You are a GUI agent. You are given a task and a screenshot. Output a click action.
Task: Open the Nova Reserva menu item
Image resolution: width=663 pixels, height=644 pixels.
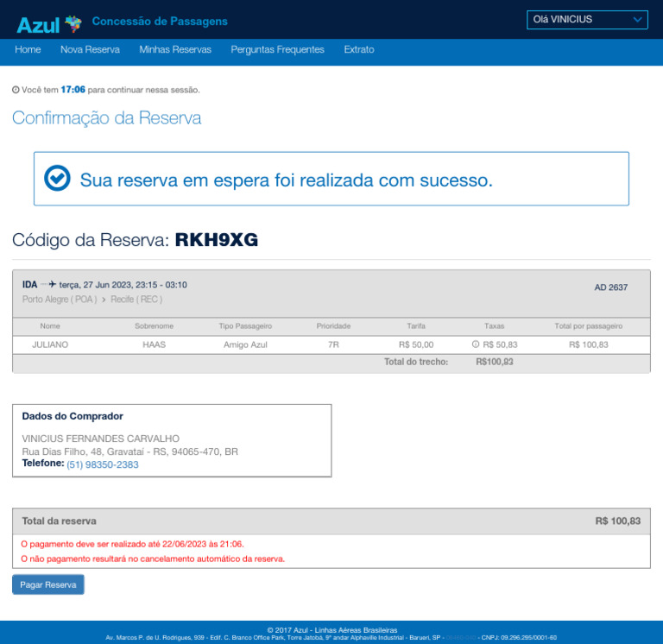[x=90, y=49]
